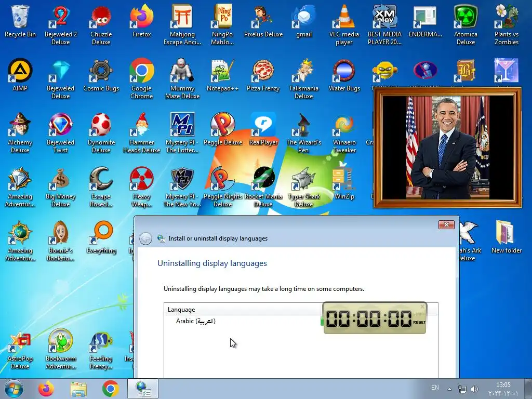The image size is (532, 399).
Task: Launch Google Chrome desktop shortcut
Action: pos(141,78)
